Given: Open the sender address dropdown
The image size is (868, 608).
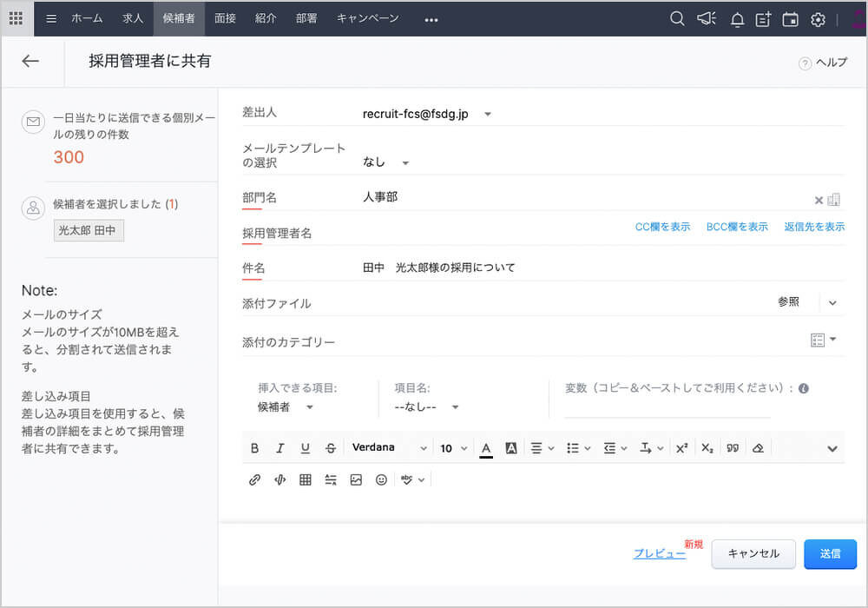Looking at the screenshot, I should [x=488, y=114].
